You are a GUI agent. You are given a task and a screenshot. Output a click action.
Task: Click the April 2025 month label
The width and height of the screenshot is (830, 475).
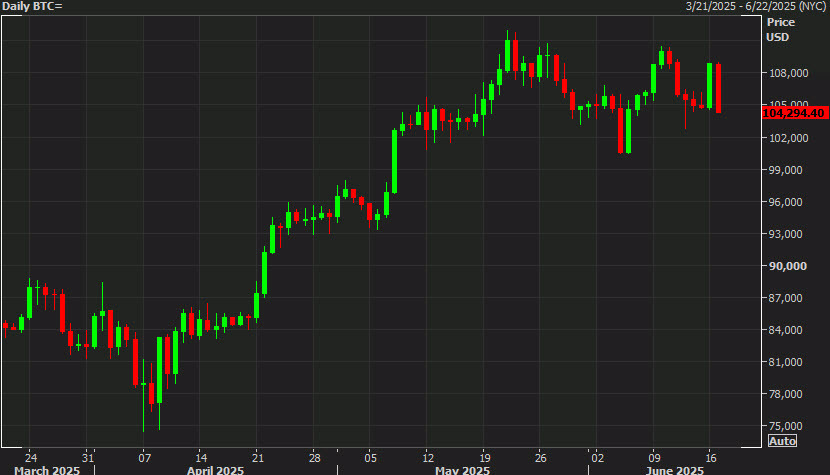click(x=215, y=470)
